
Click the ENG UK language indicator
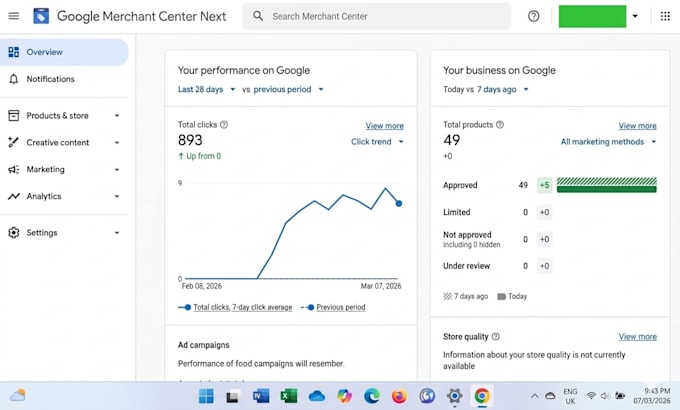pos(570,396)
